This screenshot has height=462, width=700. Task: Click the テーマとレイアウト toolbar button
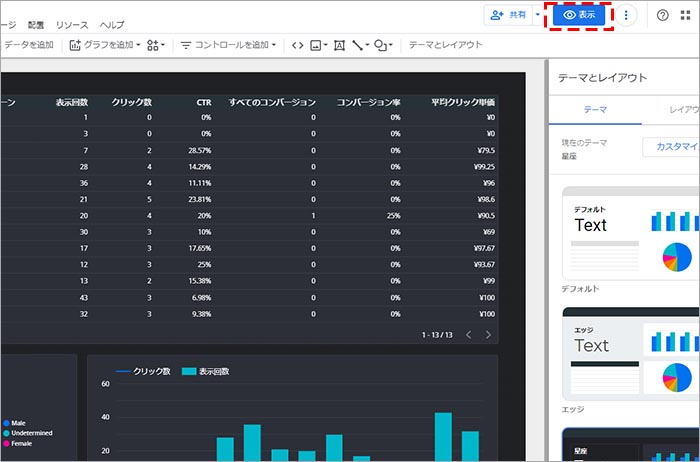(446, 45)
